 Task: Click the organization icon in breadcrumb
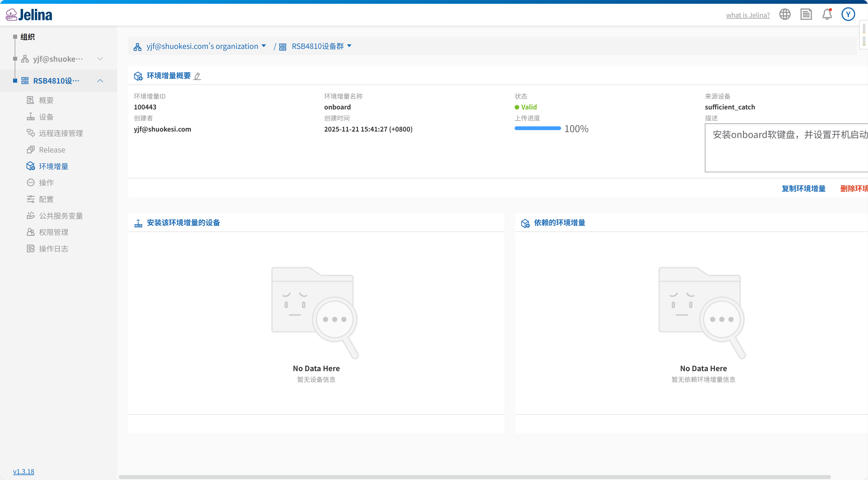pos(138,47)
